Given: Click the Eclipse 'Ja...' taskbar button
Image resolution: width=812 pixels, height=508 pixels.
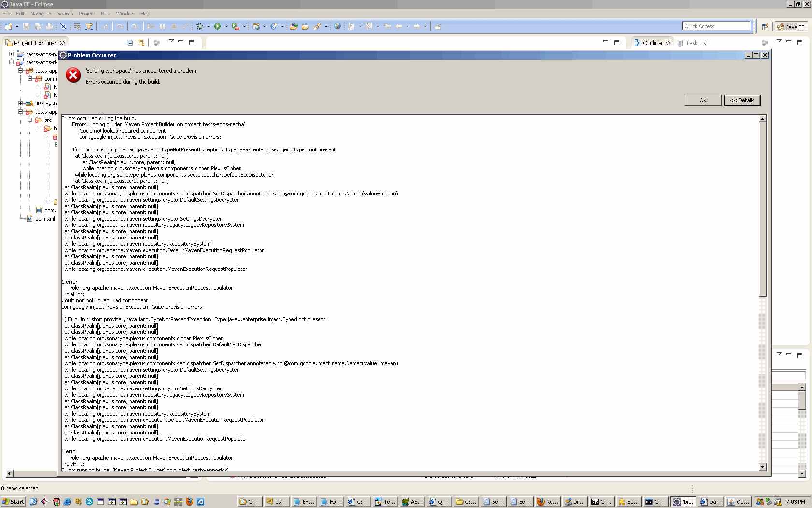Looking at the screenshot, I should click(683, 502).
